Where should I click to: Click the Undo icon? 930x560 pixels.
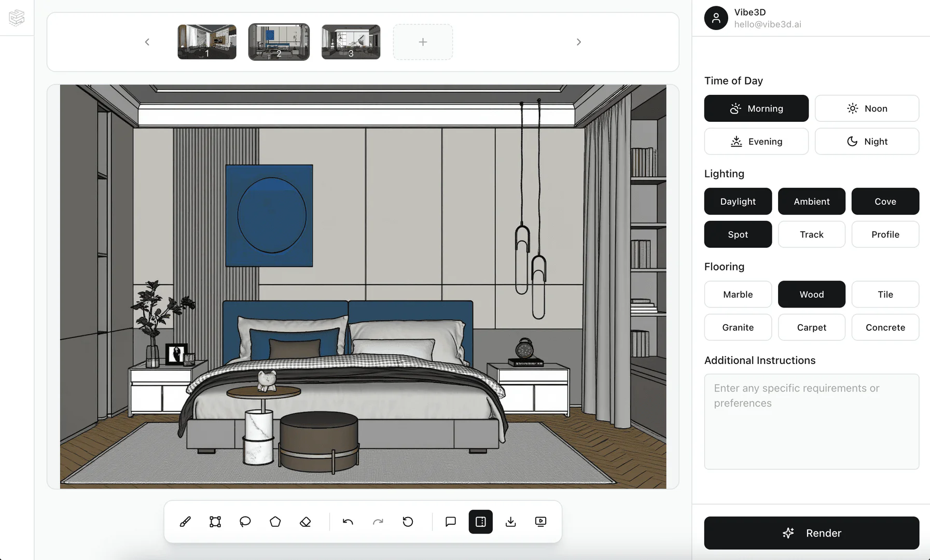[348, 522]
